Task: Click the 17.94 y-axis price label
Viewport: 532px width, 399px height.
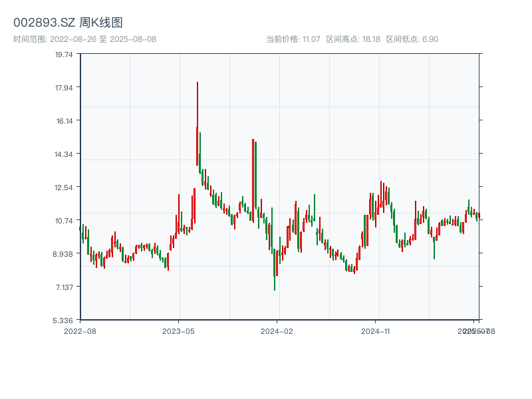Action: pyautogui.click(x=64, y=88)
